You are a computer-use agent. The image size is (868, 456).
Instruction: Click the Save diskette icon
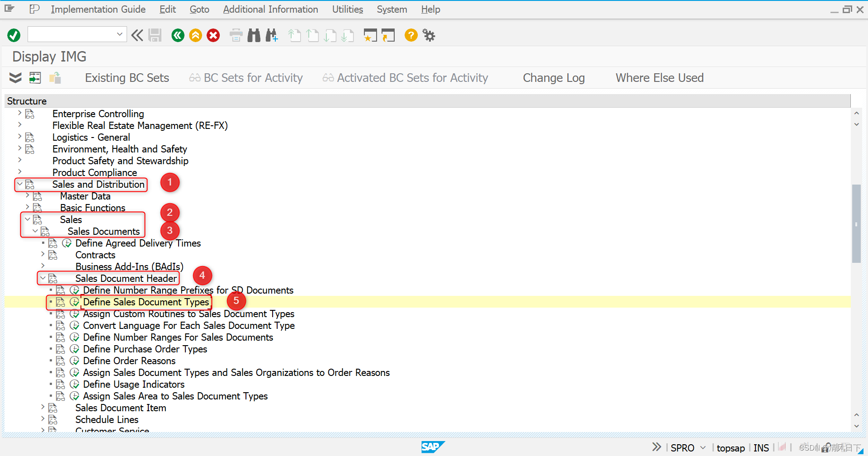[x=155, y=35]
